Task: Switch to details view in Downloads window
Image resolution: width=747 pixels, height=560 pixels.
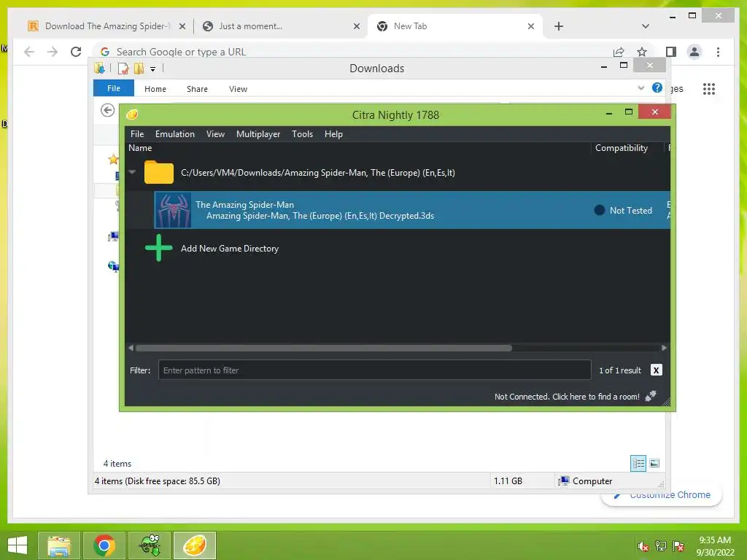Action: point(638,463)
